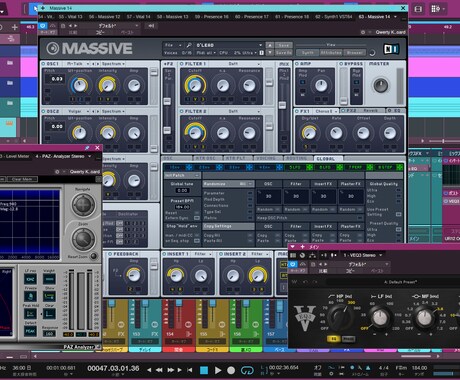Viewport: 460px width, 380px height.
Task: Click VEQ3 MF gain knob
Action: coord(424,317)
